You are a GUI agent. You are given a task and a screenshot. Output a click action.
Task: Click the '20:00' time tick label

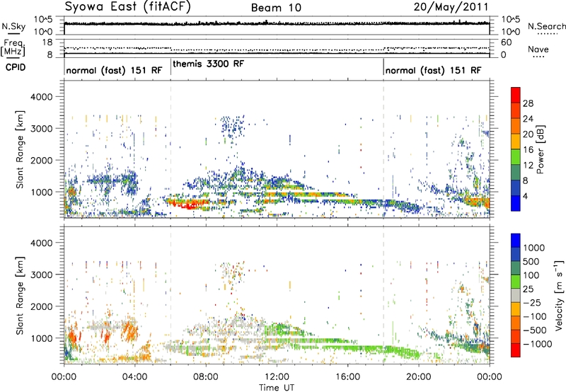pos(418,377)
